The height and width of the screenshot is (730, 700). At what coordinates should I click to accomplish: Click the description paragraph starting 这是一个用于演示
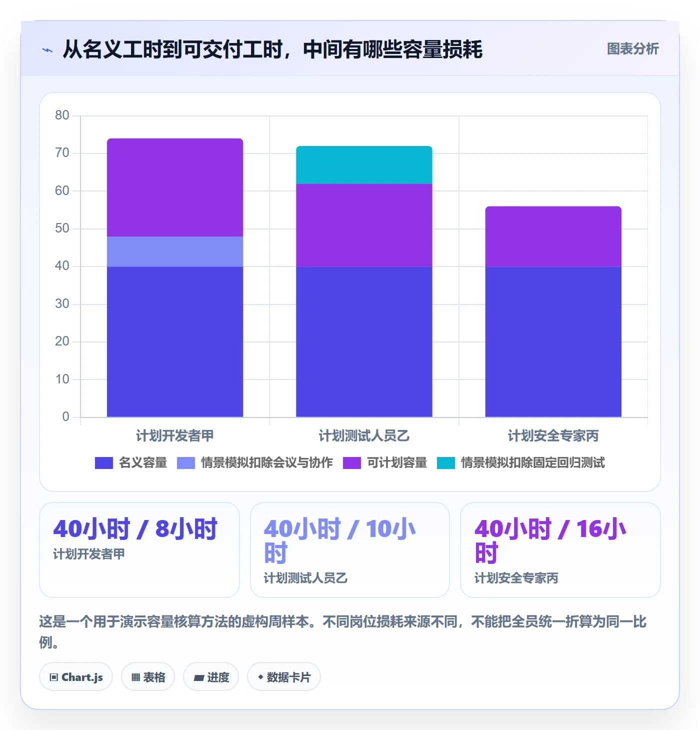coord(343,632)
